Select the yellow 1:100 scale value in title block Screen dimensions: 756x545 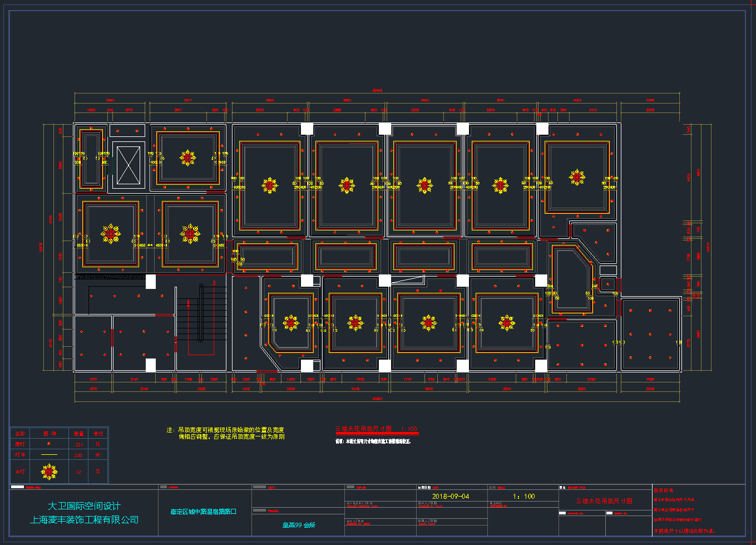click(x=523, y=496)
